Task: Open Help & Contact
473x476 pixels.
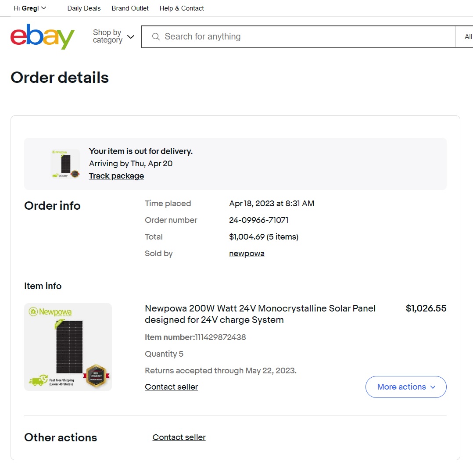Action: coord(182,8)
